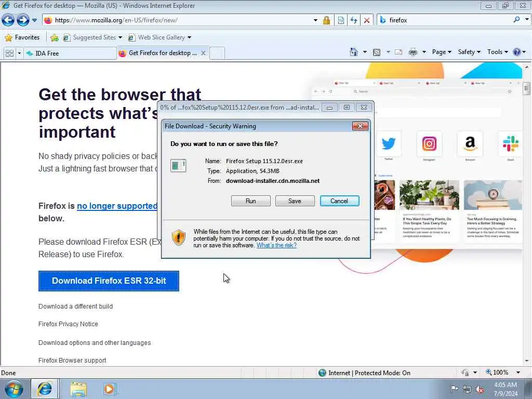Click the Help question mark icon
The height and width of the screenshot is (399, 532).
click(x=517, y=52)
